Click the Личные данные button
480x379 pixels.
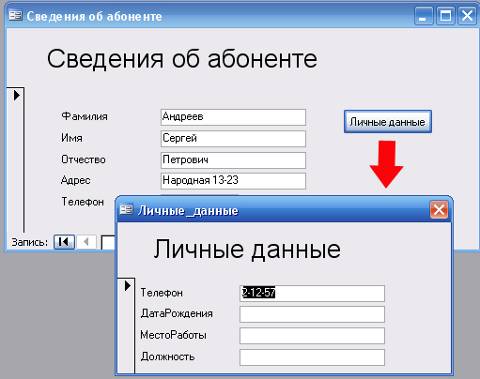(388, 122)
